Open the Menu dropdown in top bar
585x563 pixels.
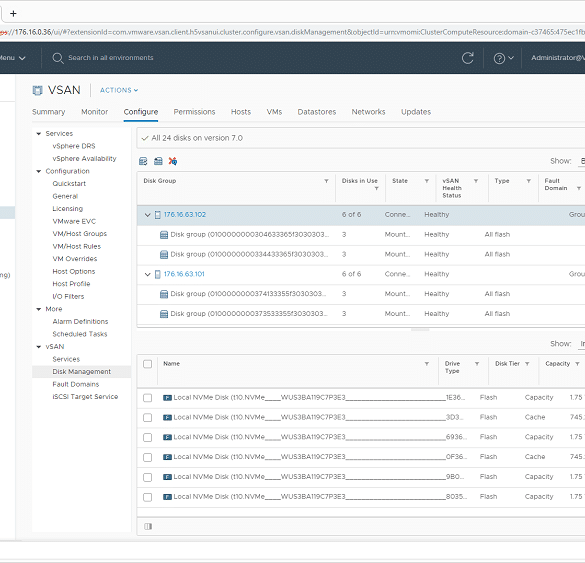click(12, 58)
